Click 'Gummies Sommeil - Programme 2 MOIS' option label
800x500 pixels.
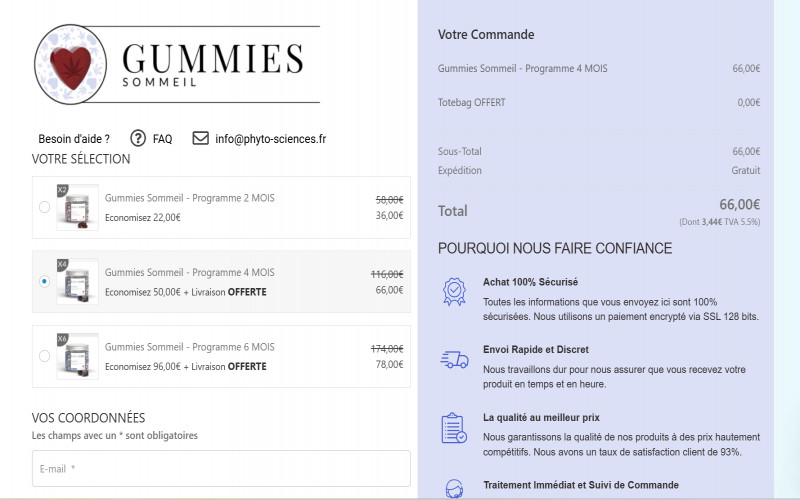point(190,198)
